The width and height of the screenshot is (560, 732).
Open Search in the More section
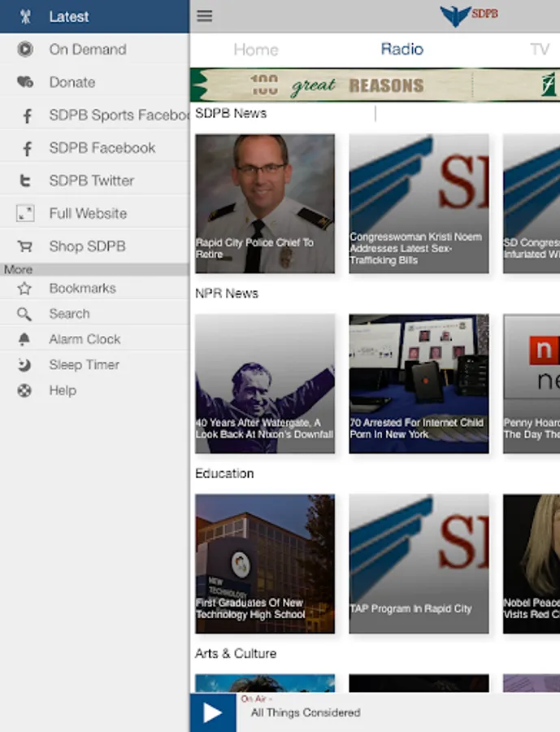[95, 314]
